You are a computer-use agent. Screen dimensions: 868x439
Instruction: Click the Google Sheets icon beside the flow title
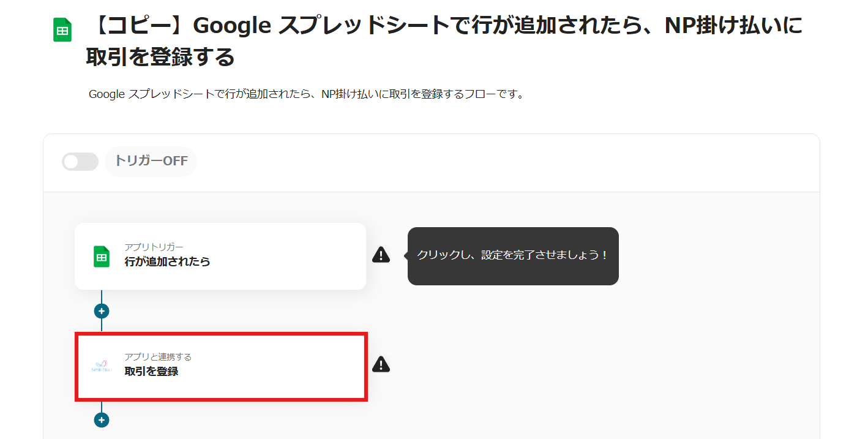click(62, 30)
